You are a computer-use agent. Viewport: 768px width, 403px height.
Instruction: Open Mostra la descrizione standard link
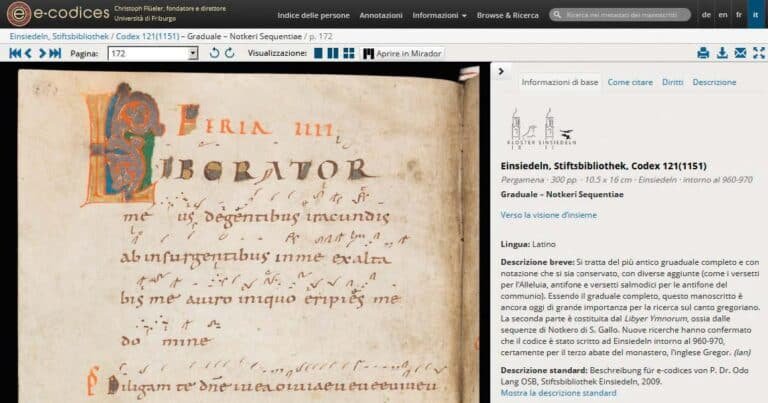click(558, 393)
